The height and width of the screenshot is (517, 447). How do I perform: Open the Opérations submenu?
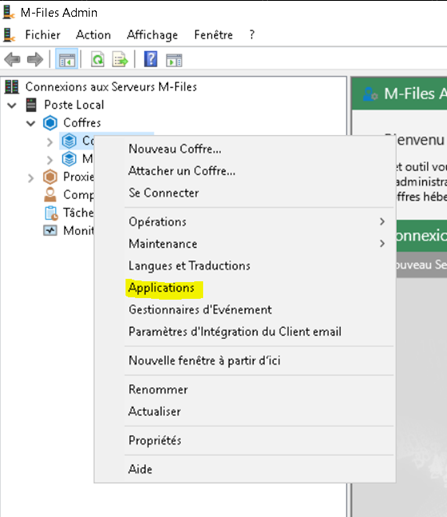(x=259, y=222)
